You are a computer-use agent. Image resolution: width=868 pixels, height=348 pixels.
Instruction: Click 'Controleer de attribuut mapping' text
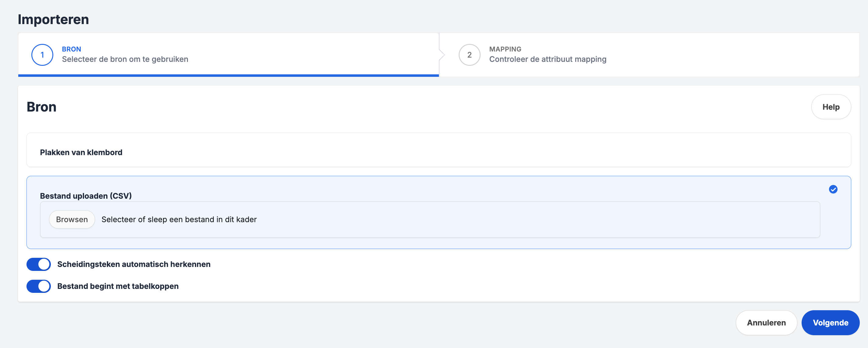[548, 59]
